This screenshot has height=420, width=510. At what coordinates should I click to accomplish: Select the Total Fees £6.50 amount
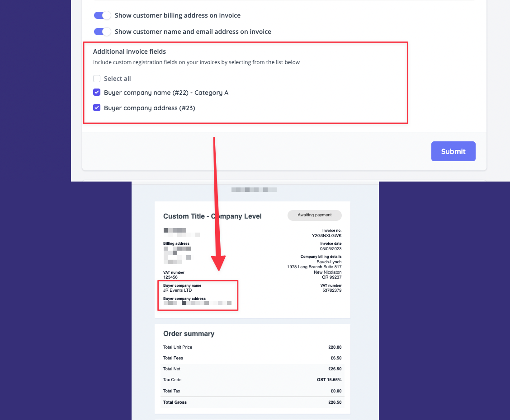point(335,358)
